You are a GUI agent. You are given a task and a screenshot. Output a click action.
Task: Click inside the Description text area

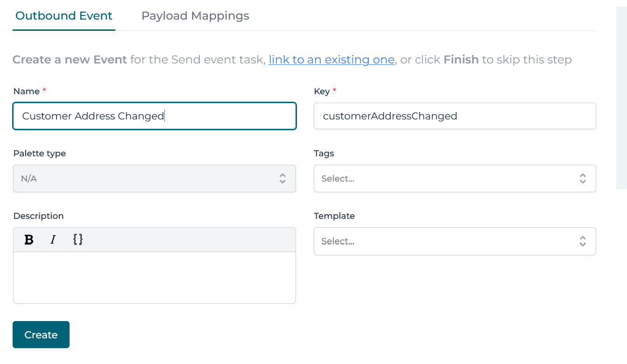pos(154,278)
